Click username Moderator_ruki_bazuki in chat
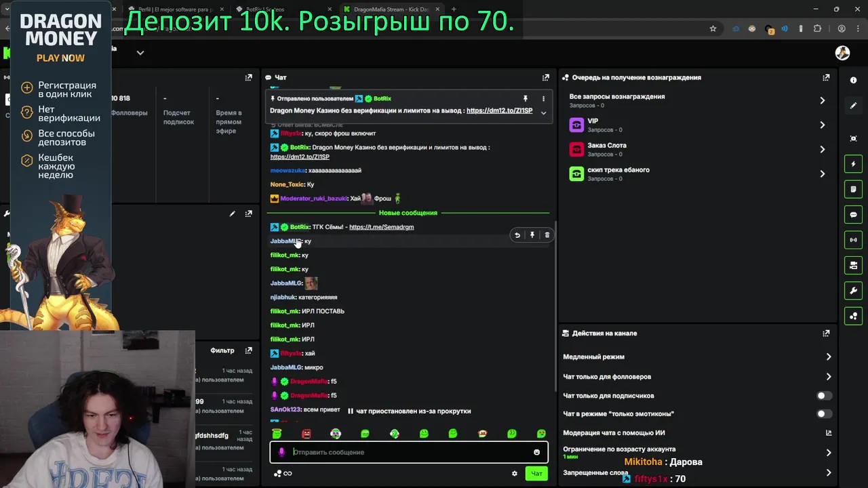Screen dimensions: 868x488 (313, 199)
